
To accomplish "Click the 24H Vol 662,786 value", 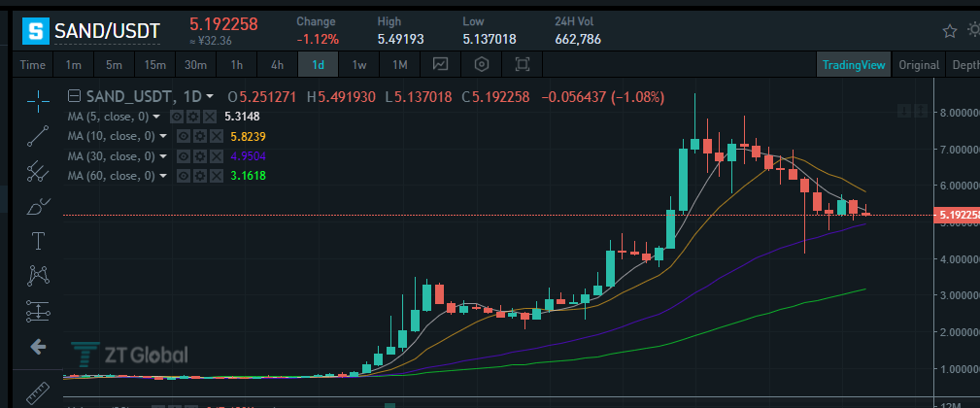I will click(x=578, y=40).
